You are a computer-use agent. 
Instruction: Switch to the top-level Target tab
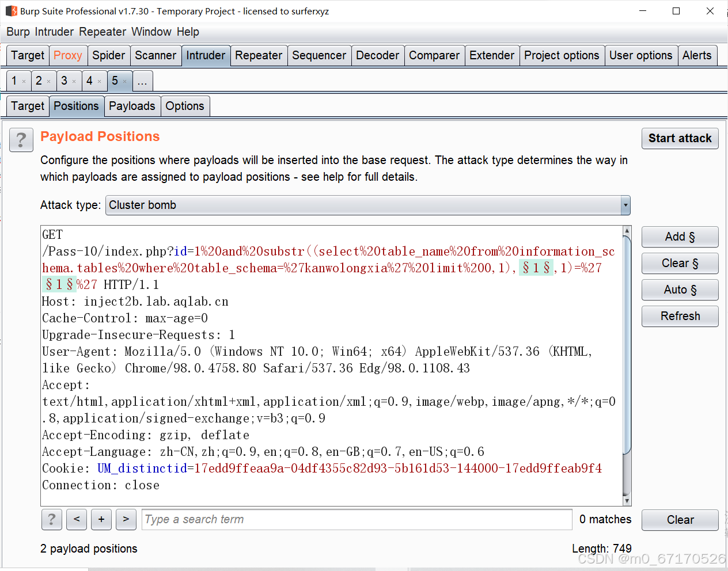[28, 55]
